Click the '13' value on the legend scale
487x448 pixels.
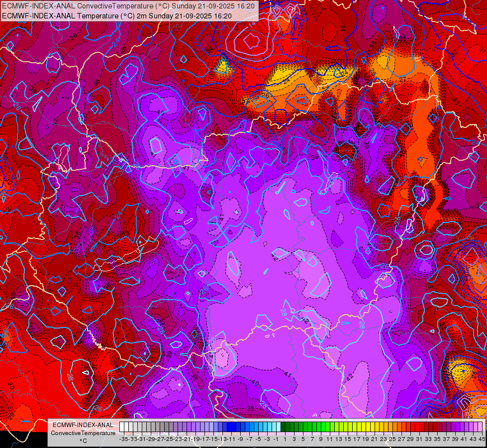point(339,439)
